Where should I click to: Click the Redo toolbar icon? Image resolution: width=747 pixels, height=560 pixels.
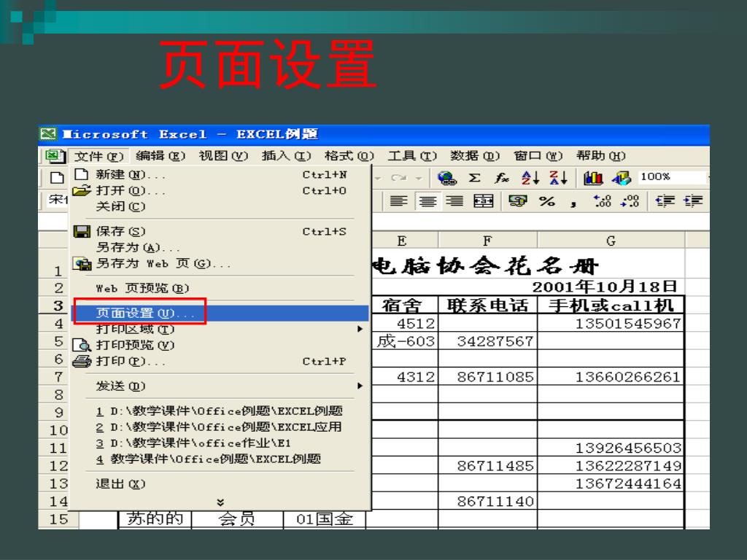coord(398,178)
